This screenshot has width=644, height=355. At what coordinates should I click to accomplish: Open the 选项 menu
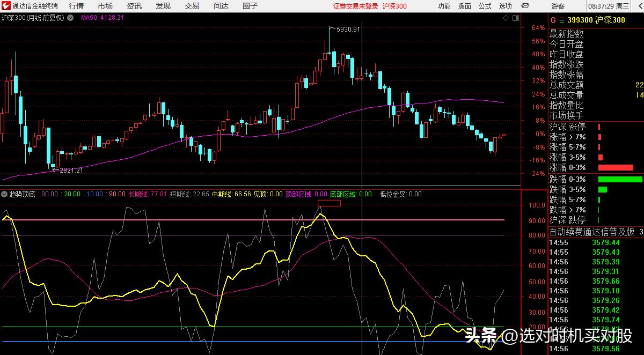tap(505, 6)
